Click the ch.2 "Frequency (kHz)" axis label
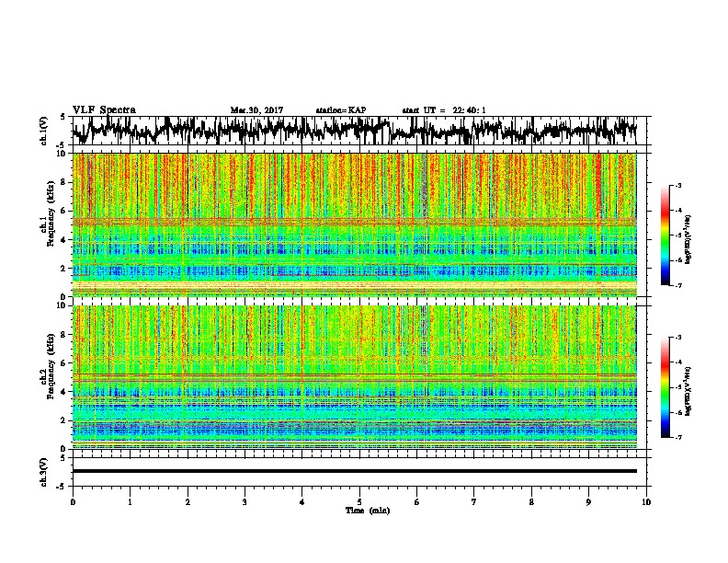Image resolution: width=728 pixels, height=563 pixels. pos(51,366)
